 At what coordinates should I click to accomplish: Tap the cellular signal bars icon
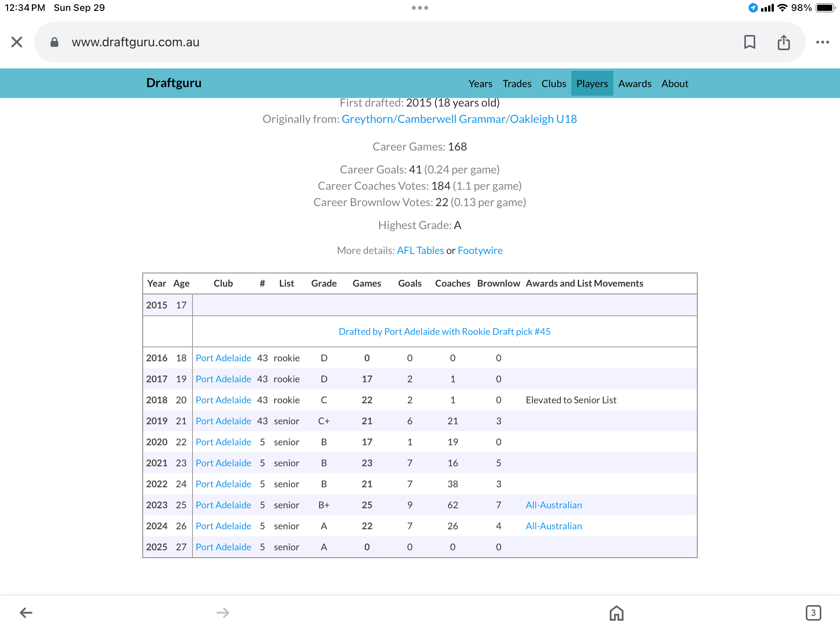pyautogui.click(x=767, y=8)
